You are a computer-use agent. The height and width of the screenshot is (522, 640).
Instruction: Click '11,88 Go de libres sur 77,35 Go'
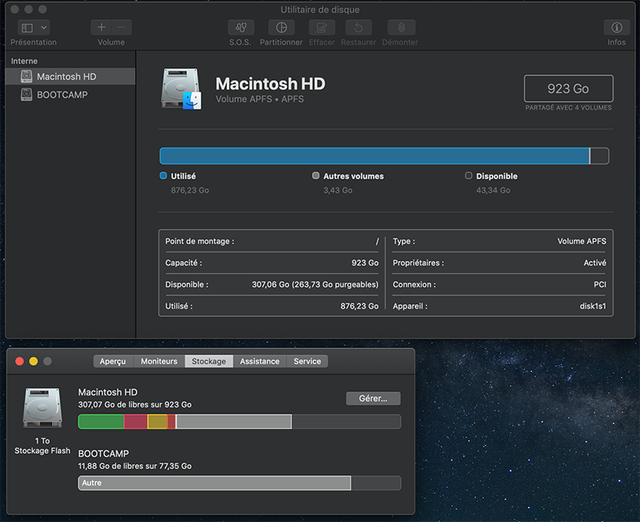tap(135, 466)
